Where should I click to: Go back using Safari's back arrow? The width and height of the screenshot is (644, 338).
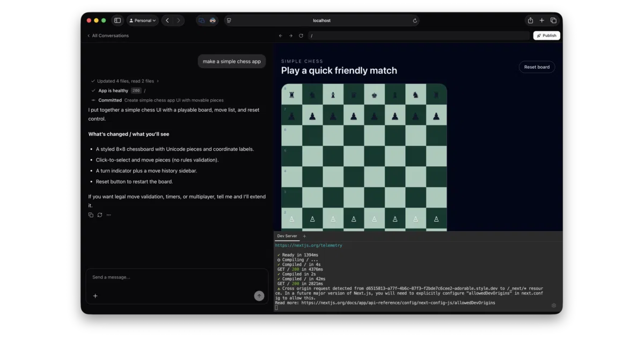pyautogui.click(x=167, y=20)
